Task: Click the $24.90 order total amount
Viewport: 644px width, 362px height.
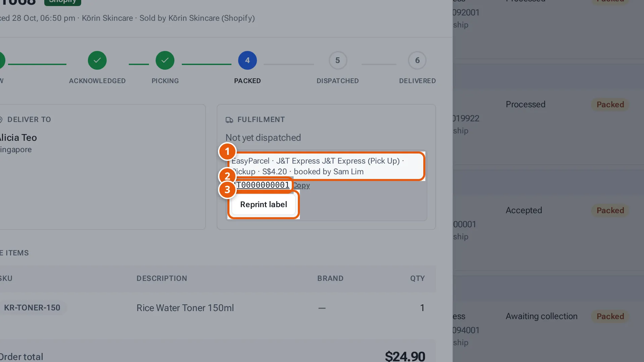Action: coord(405,356)
